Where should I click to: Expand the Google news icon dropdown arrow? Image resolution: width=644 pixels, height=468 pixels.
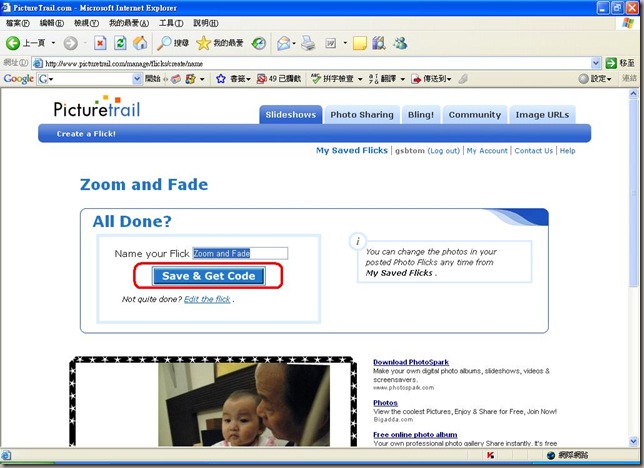tap(202, 79)
